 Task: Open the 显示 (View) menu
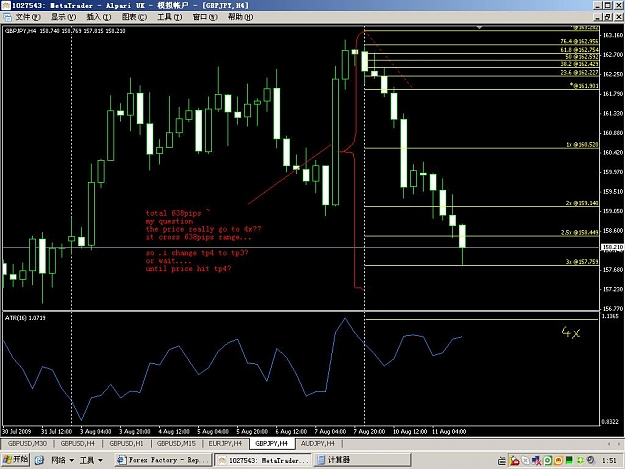tap(63, 17)
